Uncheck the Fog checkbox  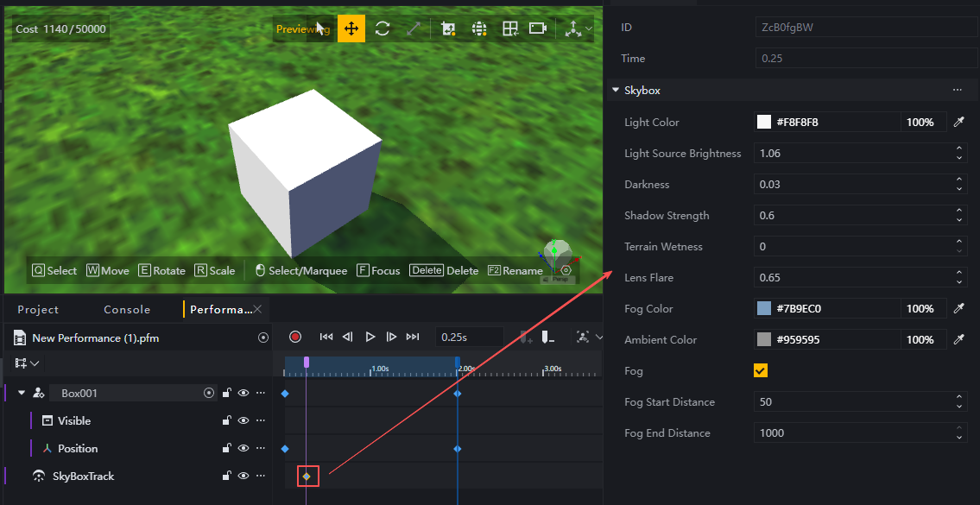[x=761, y=371]
